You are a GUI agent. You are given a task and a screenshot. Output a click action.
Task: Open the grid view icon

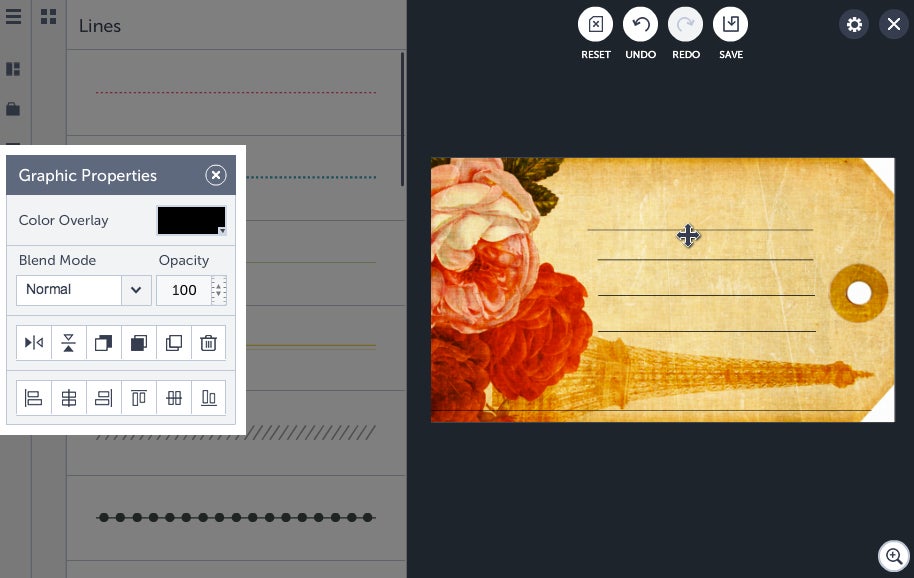pyautogui.click(x=48, y=16)
